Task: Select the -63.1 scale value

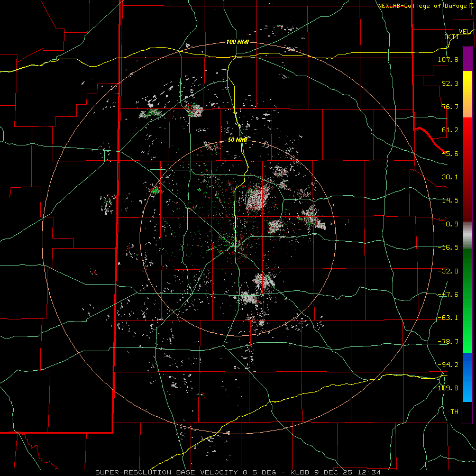Action: click(448, 318)
